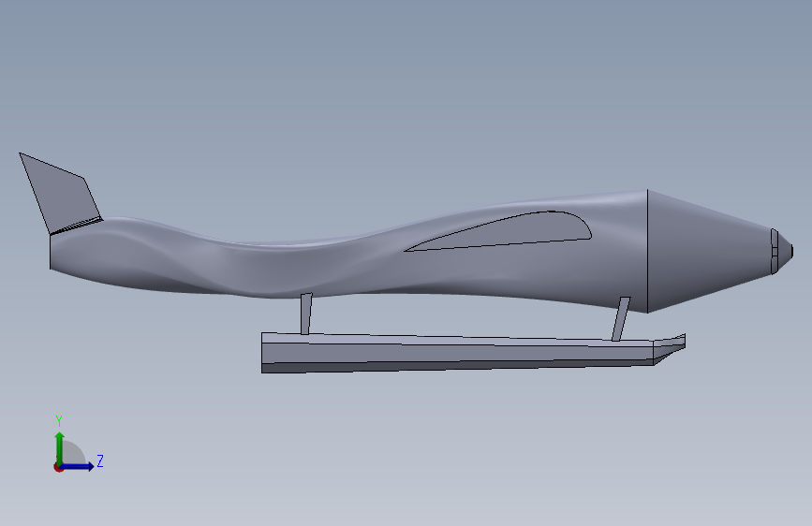Screen dimensions: 812x526
Task: Click the green Y axis arrow on triad
Action: [60, 447]
